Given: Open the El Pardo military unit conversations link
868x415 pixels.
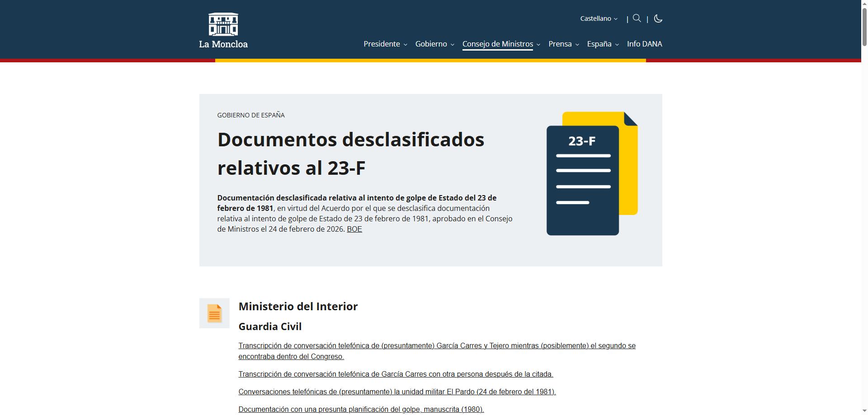Looking at the screenshot, I should pyautogui.click(x=397, y=392).
